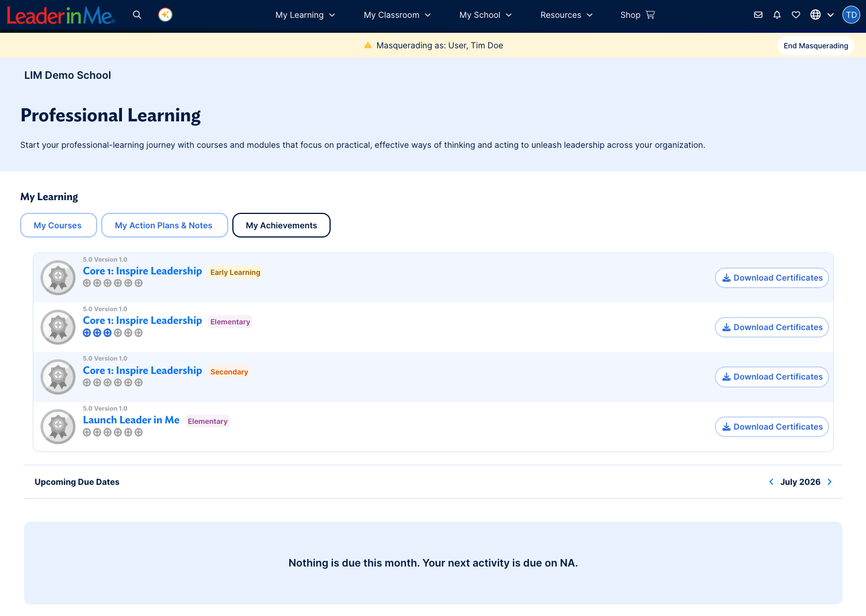Viewport: 866px width, 616px height.
Task: Click End Masquerading button
Action: coord(815,45)
